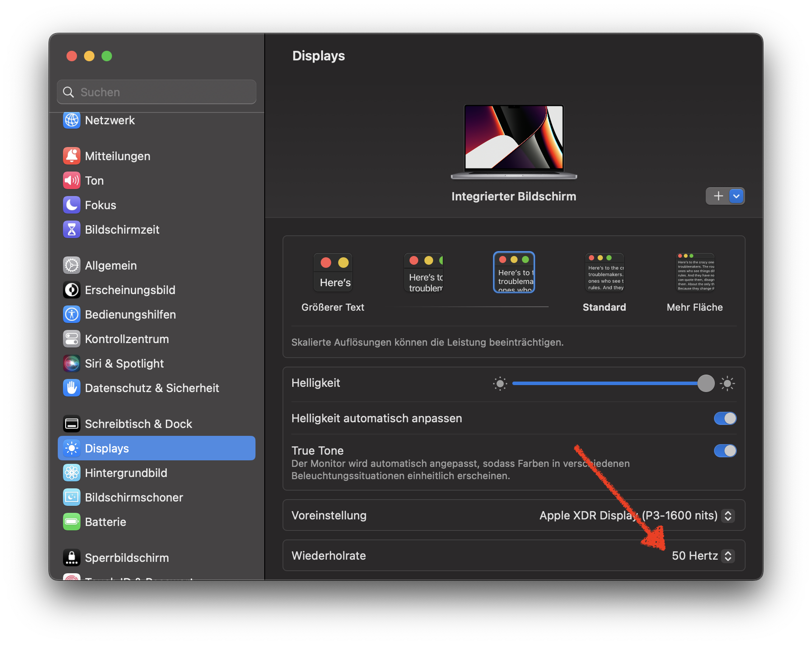Open Mitteilungen settings pane
812x645 pixels.
click(x=157, y=156)
